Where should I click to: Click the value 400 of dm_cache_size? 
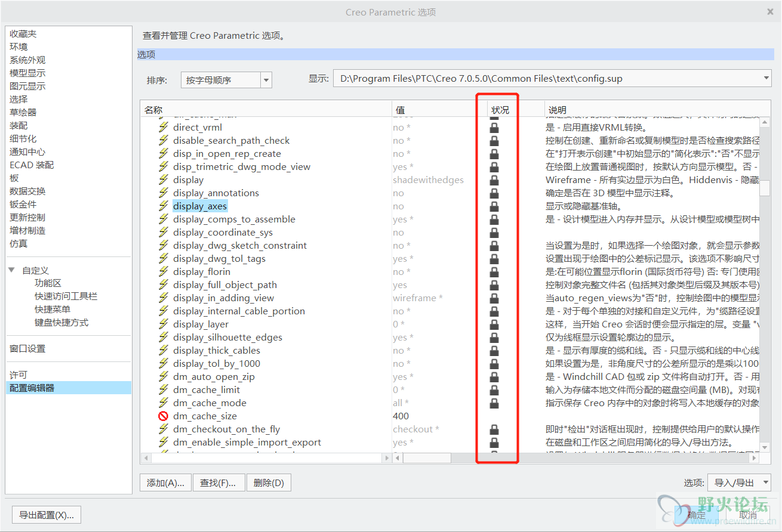(x=401, y=416)
